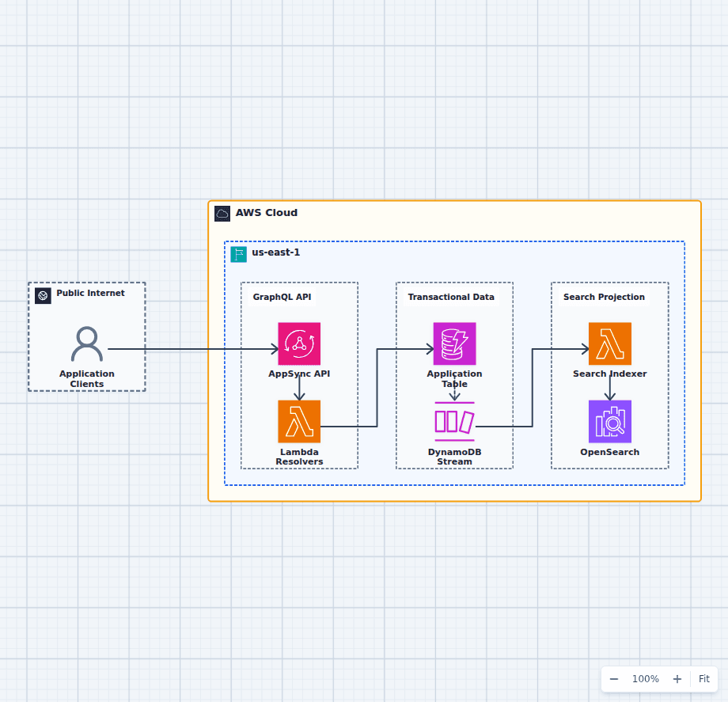728x702 pixels.
Task: Select the OpenSearch service icon
Action: tap(610, 422)
